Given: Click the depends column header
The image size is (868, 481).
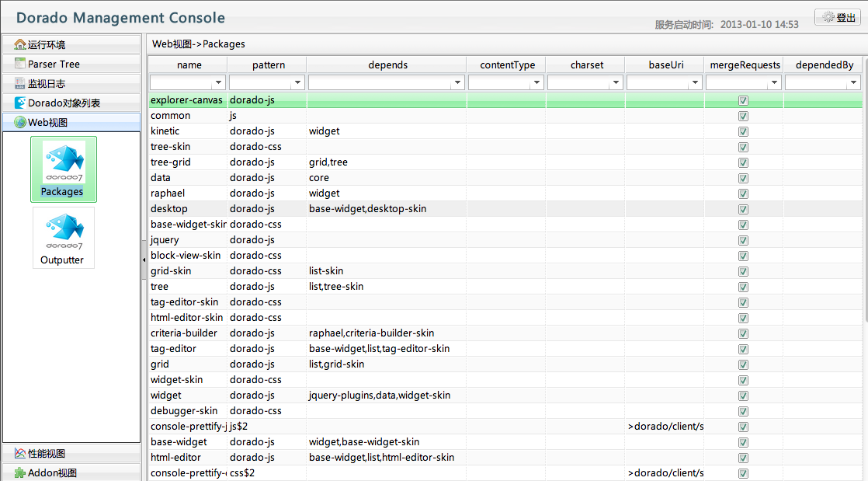Looking at the screenshot, I should tap(387, 65).
